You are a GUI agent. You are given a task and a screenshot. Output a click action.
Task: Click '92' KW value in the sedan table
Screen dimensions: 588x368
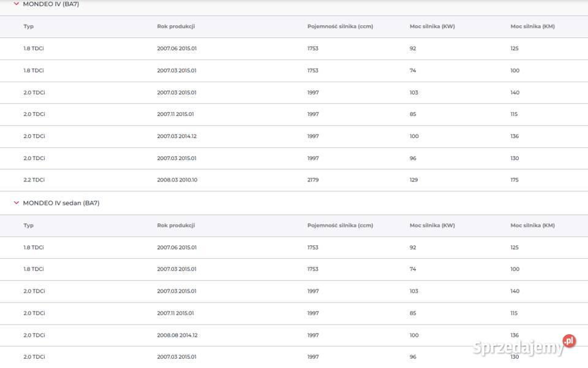[x=413, y=247]
